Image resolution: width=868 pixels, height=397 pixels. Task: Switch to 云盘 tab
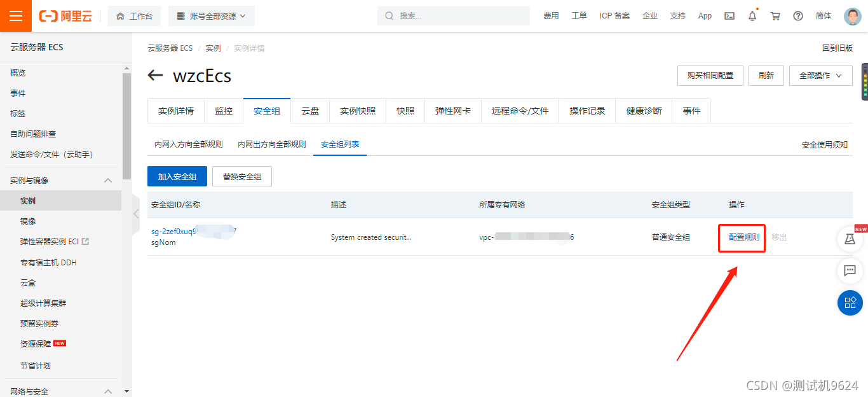310,111
